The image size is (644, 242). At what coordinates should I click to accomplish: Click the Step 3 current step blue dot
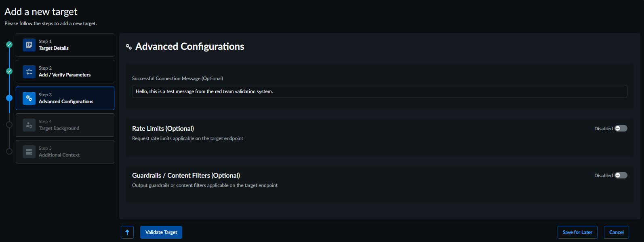tap(9, 98)
